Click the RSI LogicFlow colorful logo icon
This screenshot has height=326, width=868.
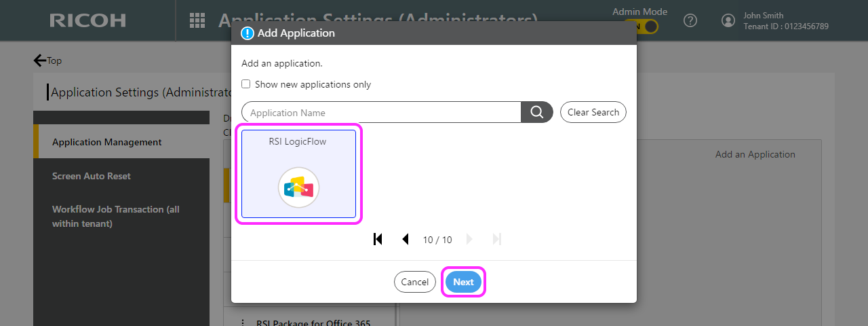[298, 187]
